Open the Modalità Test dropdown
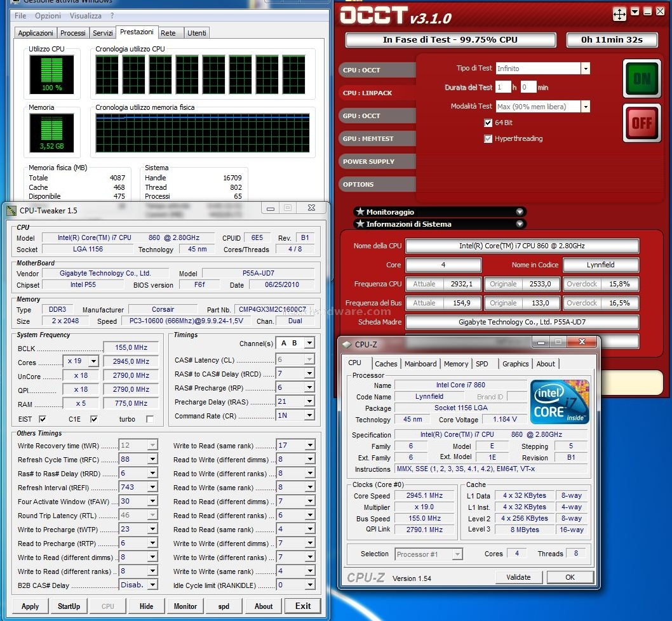Image resolution: width=672 pixels, height=621 pixels. click(586, 106)
